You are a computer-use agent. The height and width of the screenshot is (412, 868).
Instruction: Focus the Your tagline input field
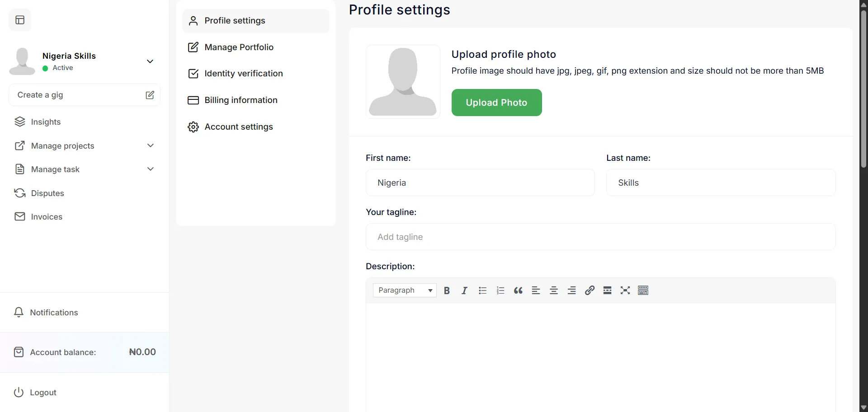600,237
